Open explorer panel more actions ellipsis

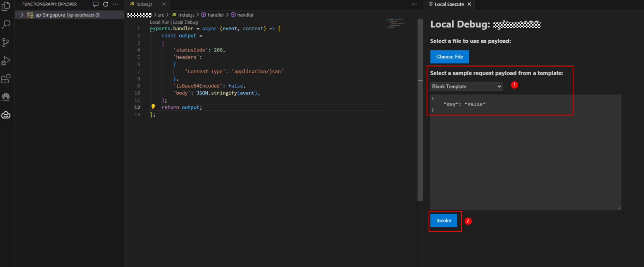[x=115, y=4]
